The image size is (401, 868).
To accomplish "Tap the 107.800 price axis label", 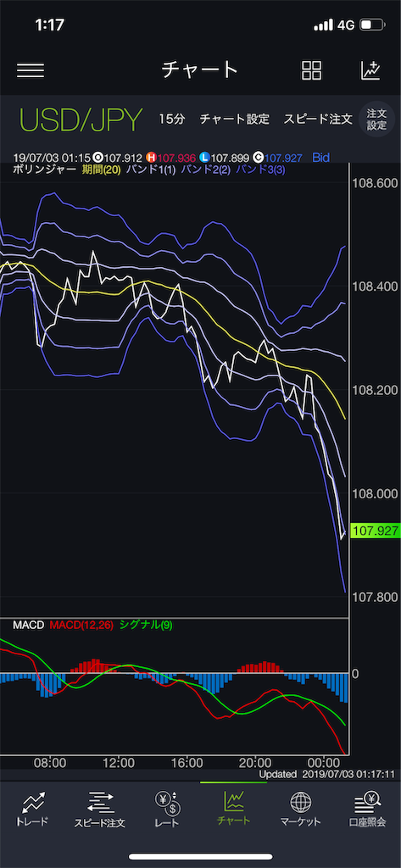I will 375,598.
